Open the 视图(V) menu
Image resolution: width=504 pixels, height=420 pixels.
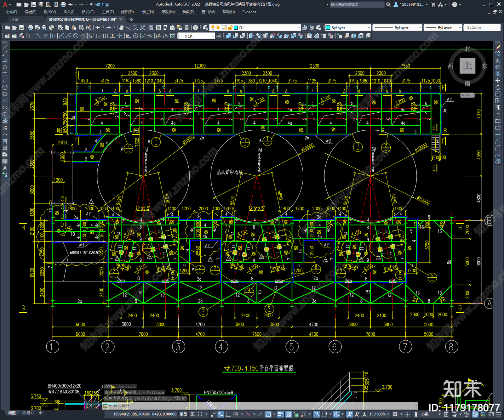[x=50, y=12]
